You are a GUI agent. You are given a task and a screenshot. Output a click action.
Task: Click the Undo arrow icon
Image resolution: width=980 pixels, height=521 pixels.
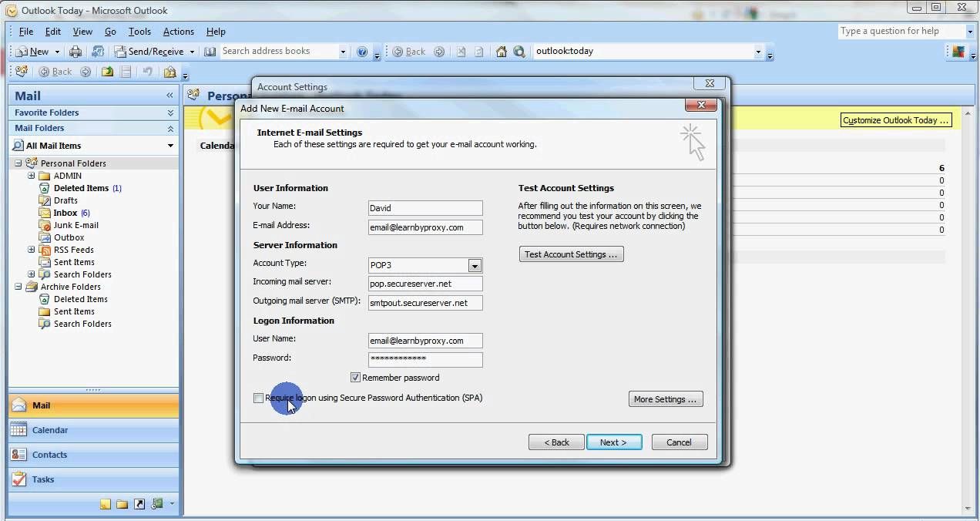tap(147, 72)
